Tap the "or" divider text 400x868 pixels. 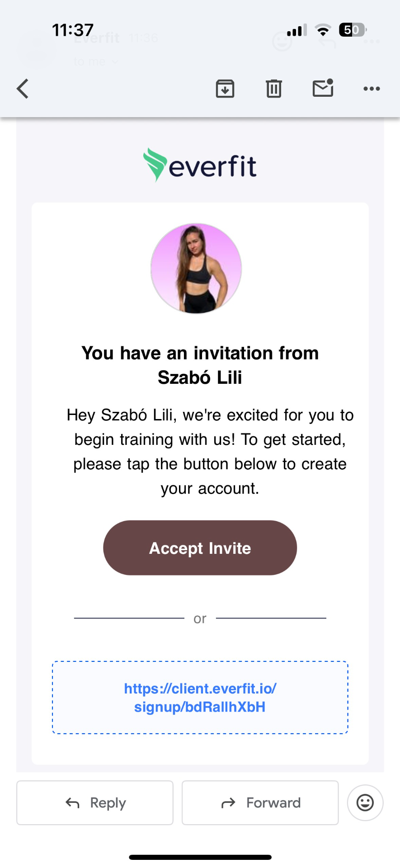tap(200, 618)
